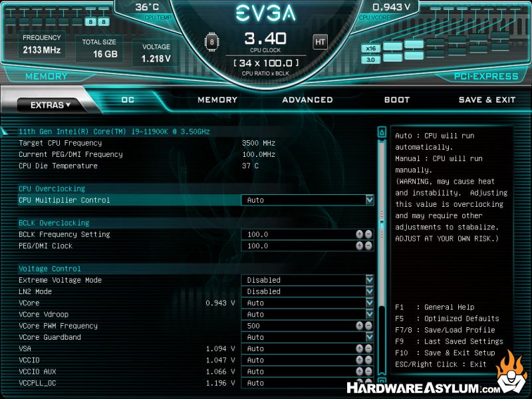Go to the BOOT tab
532x399 pixels.
(397, 100)
